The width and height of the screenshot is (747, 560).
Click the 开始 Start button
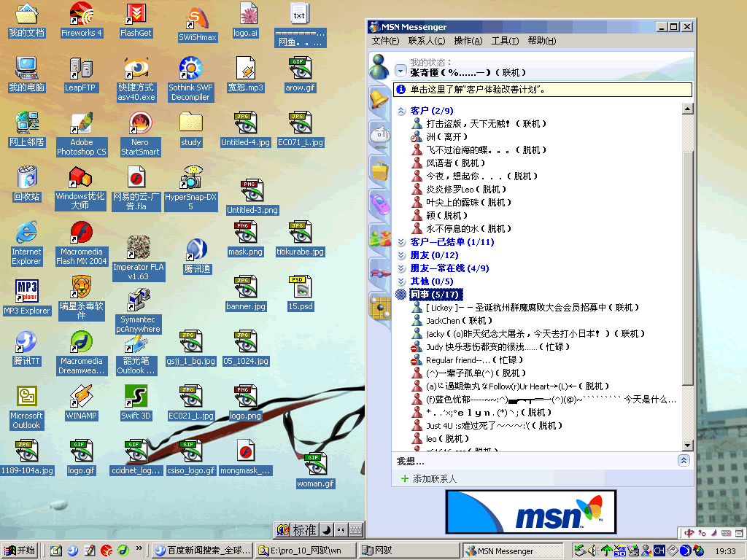pos(20,551)
